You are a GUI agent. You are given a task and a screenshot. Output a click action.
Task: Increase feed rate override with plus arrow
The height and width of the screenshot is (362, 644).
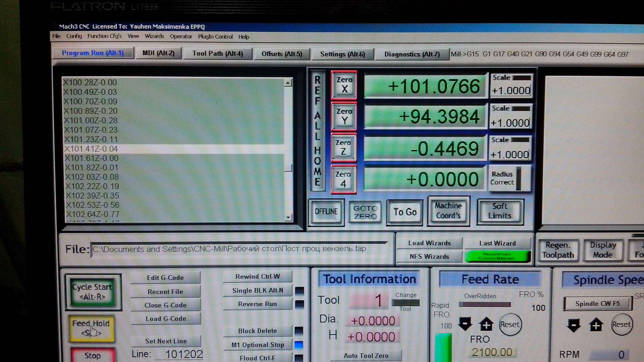(x=486, y=325)
